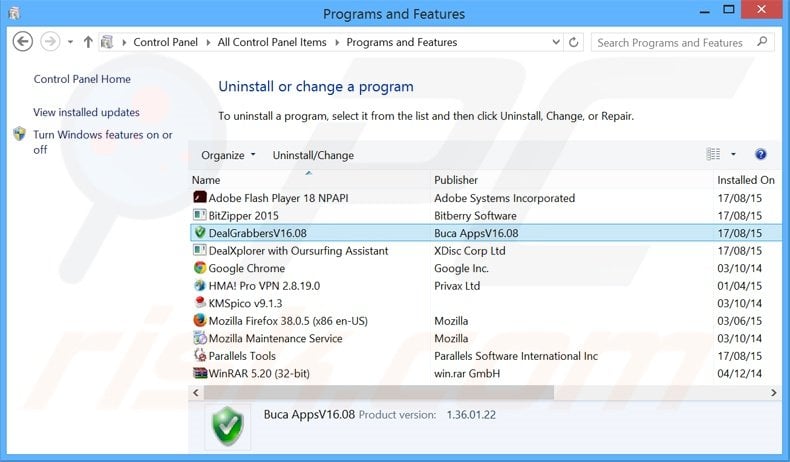Select Parallels Tools entry
The image size is (790, 462).
tap(242, 356)
